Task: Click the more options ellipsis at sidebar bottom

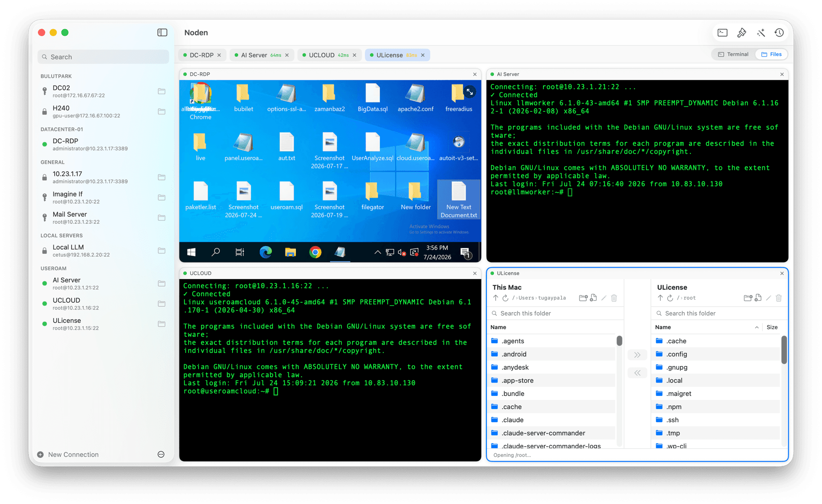Action: click(x=161, y=454)
